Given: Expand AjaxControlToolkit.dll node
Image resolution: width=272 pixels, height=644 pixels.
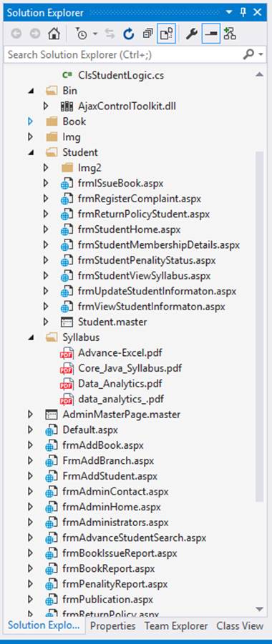Looking at the screenshot, I should pyautogui.click(x=46, y=106).
